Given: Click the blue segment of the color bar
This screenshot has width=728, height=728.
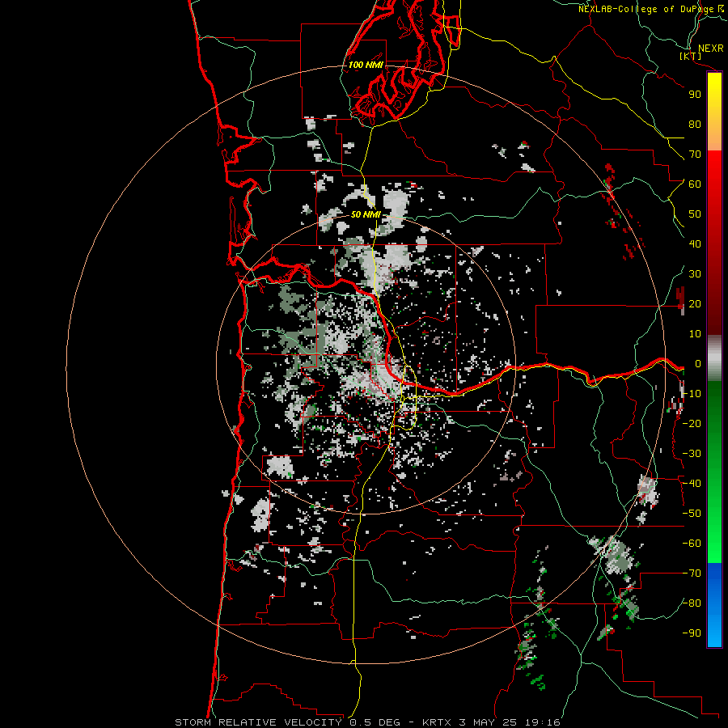Looking at the screenshot, I should click(714, 604).
